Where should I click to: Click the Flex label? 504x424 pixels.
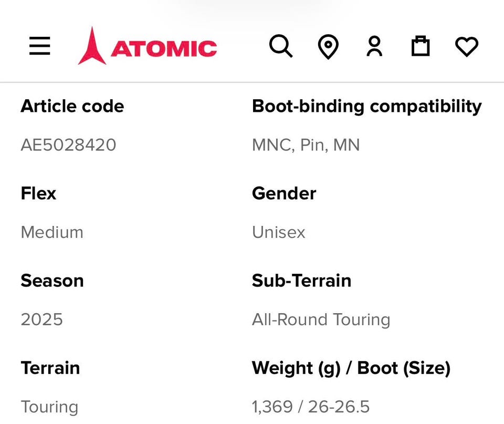38,193
